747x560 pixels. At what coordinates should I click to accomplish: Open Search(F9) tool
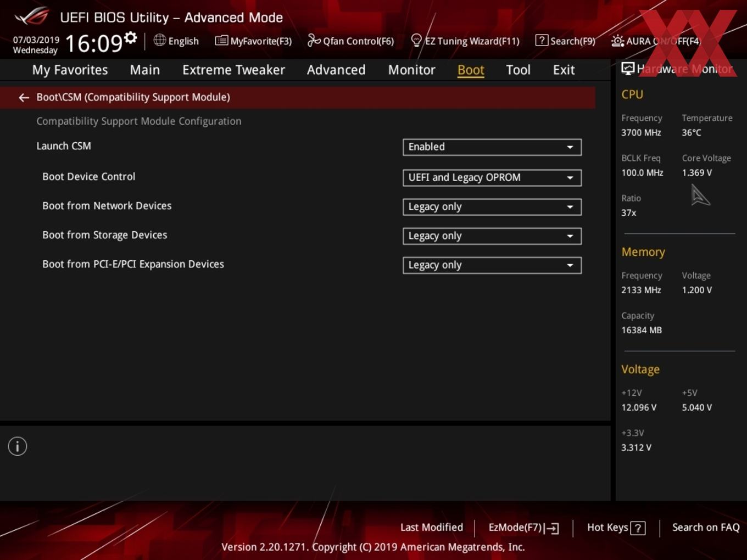click(x=565, y=41)
